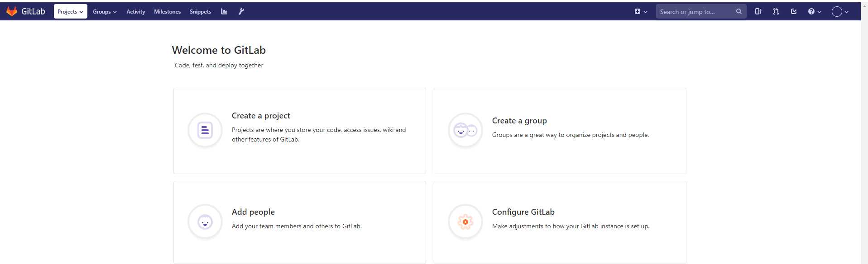Open the Configure GitLab card
This screenshot has width=868, height=264.
tap(560, 222)
